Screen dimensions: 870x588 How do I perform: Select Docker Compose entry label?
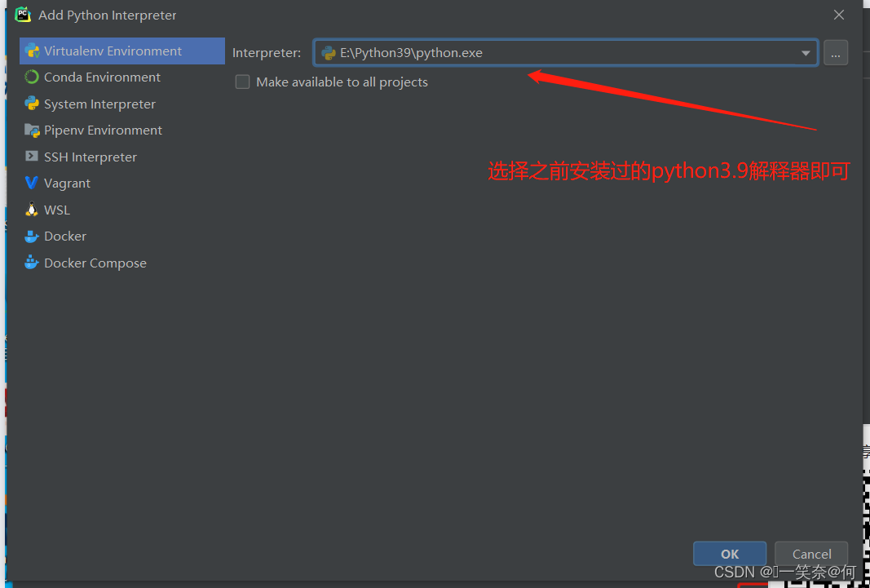[95, 263]
